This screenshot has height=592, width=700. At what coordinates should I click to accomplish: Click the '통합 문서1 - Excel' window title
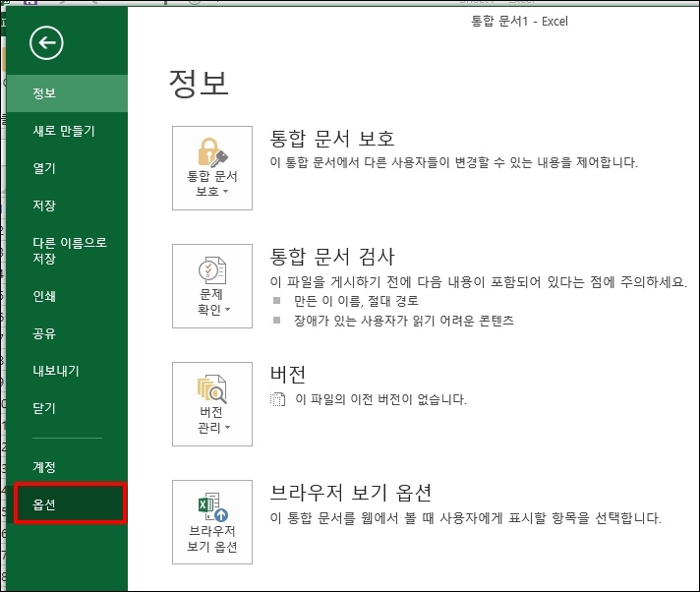520,22
